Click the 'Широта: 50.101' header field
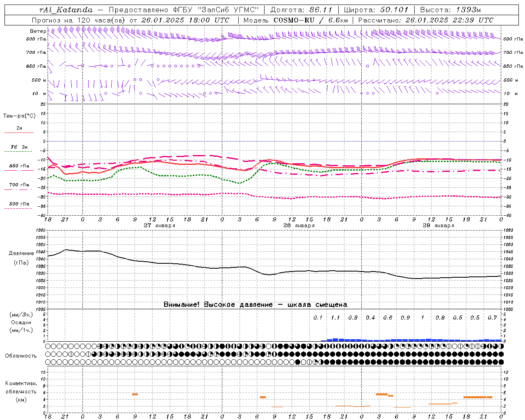 pyautogui.click(x=376, y=10)
